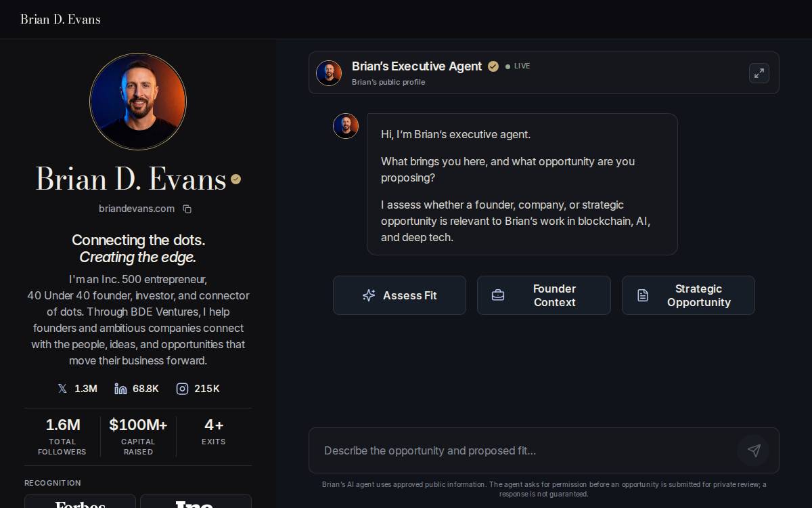Click the Brian's Executive Agent title

(417, 66)
